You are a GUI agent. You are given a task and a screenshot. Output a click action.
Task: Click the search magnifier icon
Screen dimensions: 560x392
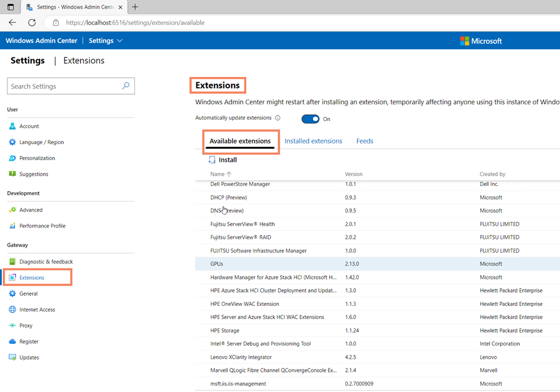coord(126,86)
